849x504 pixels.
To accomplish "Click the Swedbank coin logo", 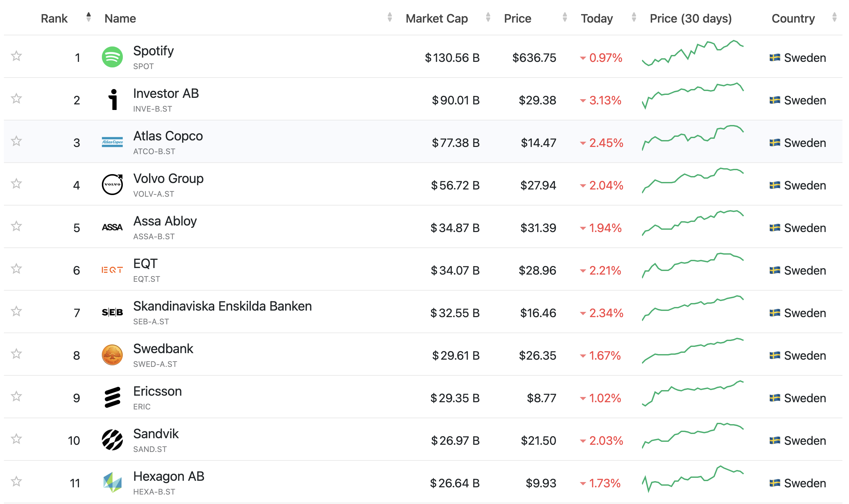I will click(112, 355).
